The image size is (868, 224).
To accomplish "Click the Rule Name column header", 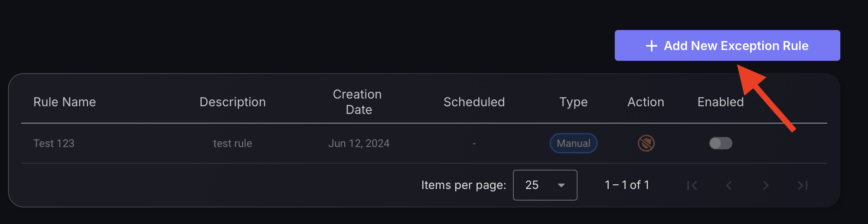I will tap(65, 102).
